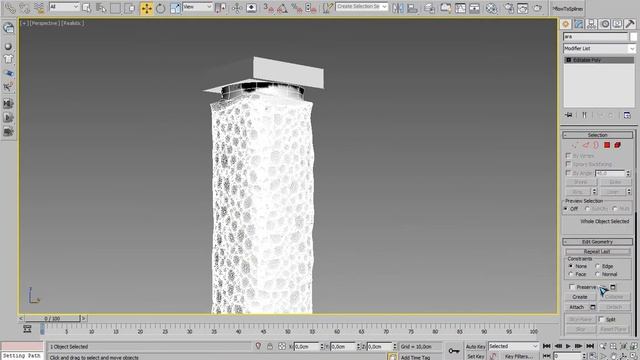The height and width of the screenshot is (360, 640).
Task: Click Pin Stack icon
Action: tap(569, 116)
